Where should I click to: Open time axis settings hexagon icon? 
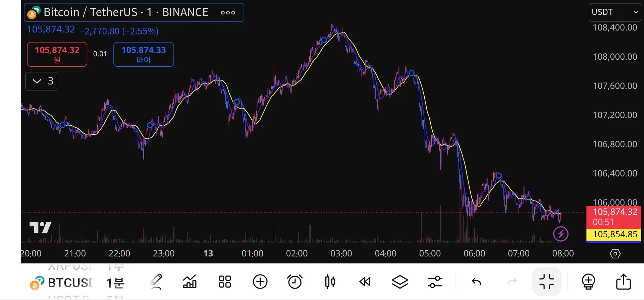click(615, 254)
